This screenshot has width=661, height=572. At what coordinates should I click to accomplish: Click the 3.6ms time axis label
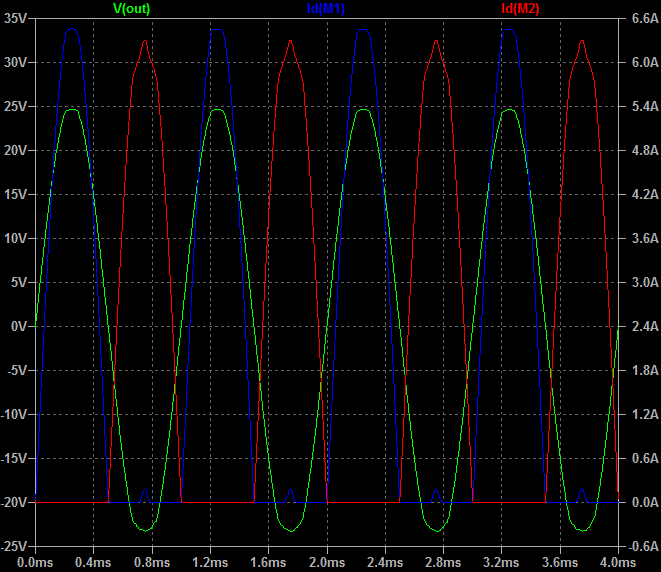tap(560, 562)
